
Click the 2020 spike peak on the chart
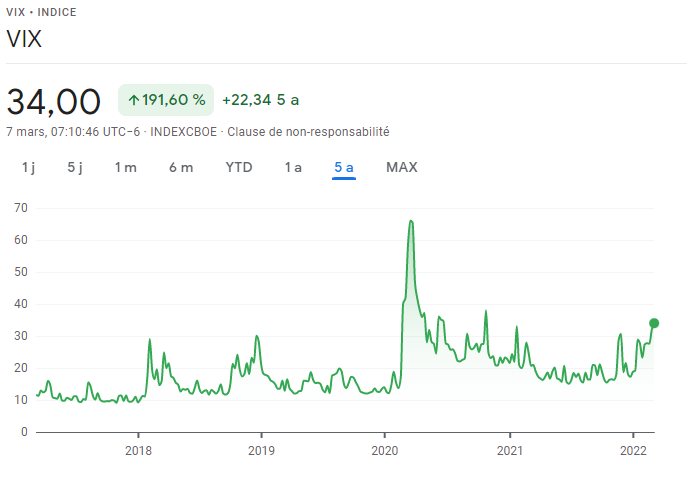coord(411,221)
